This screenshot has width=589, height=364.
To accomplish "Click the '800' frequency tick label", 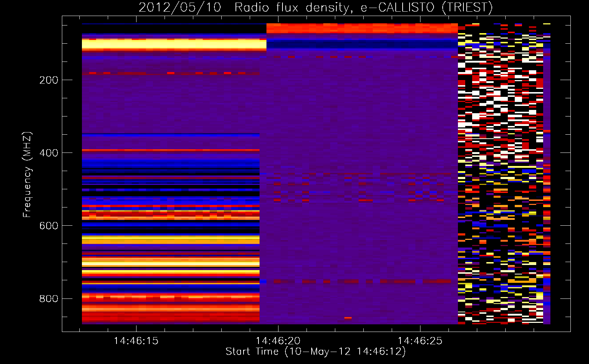I will [x=49, y=298].
